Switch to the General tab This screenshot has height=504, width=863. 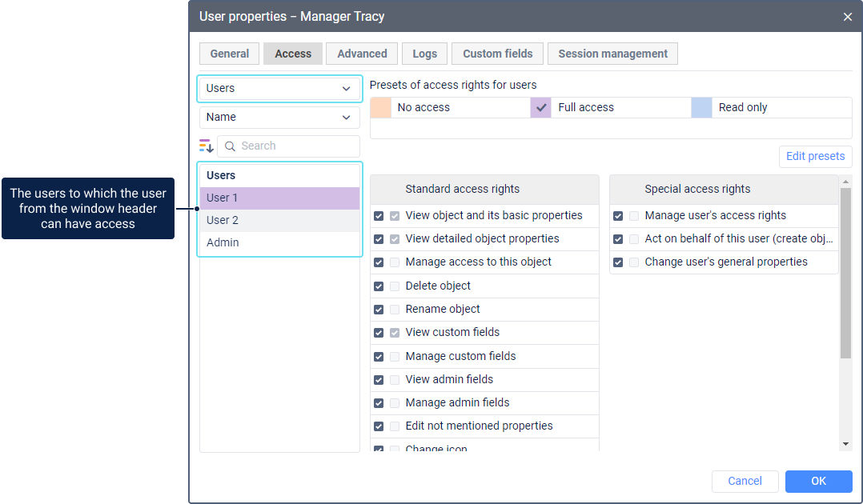coord(230,54)
